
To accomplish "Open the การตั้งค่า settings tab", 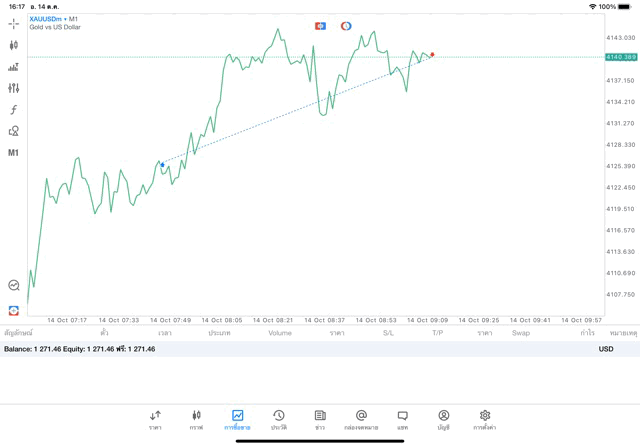I will tap(485, 419).
